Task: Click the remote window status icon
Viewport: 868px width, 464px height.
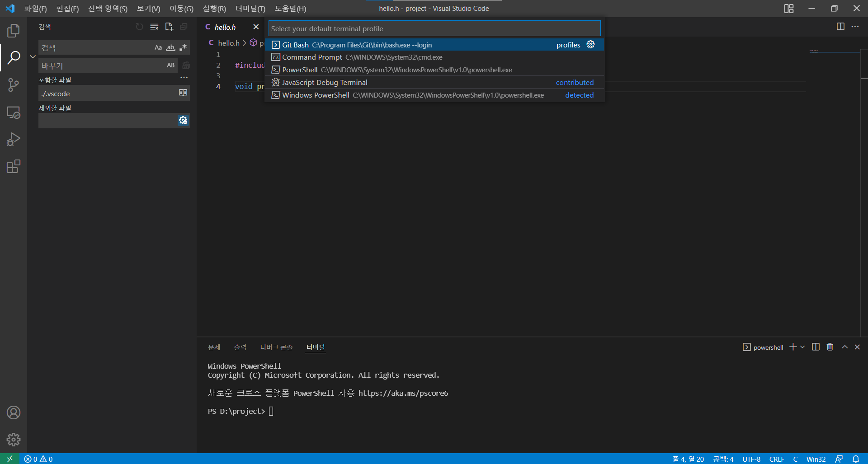Action: point(9,459)
